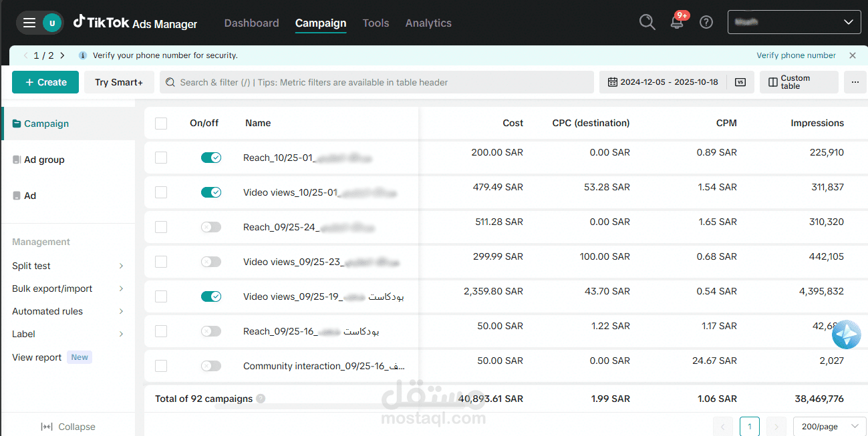This screenshot has height=436, width=868.
Task: Enable Community interaction_09/25-16 toggle
Action: [x=211, y=366]
